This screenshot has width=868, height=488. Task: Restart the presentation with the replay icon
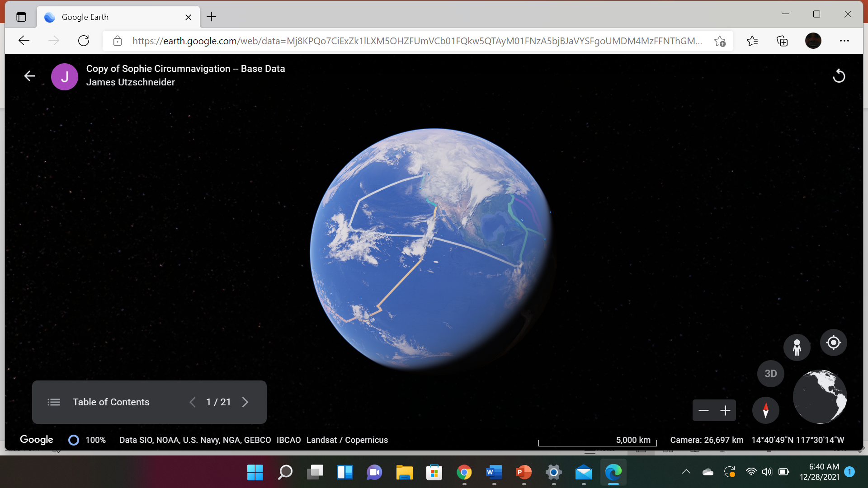click(x=839, y=76)
